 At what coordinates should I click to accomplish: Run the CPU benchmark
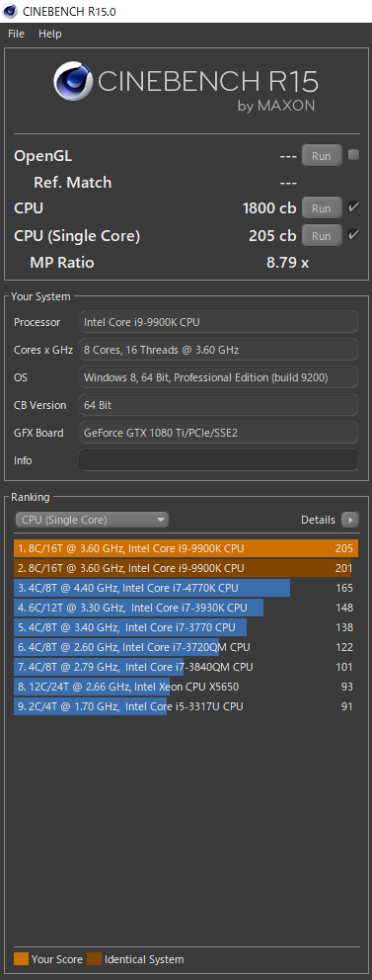coord(322,208)
